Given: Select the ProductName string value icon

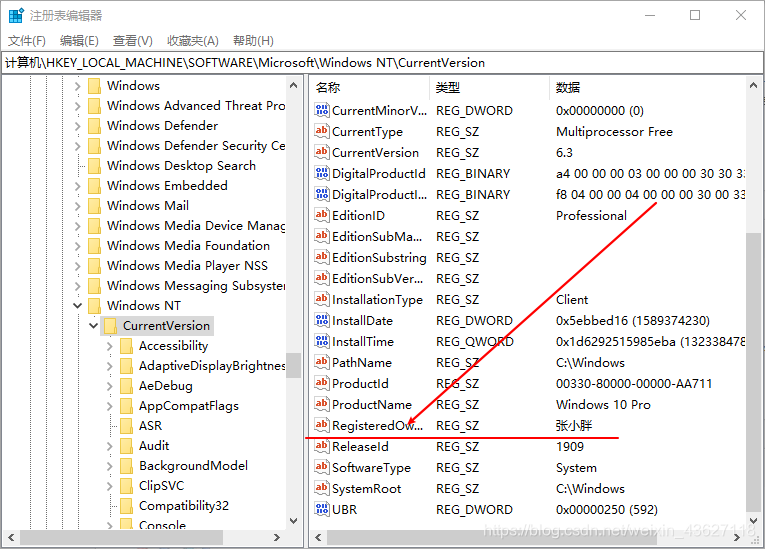Looking at the screenshot, I should 322,404.
